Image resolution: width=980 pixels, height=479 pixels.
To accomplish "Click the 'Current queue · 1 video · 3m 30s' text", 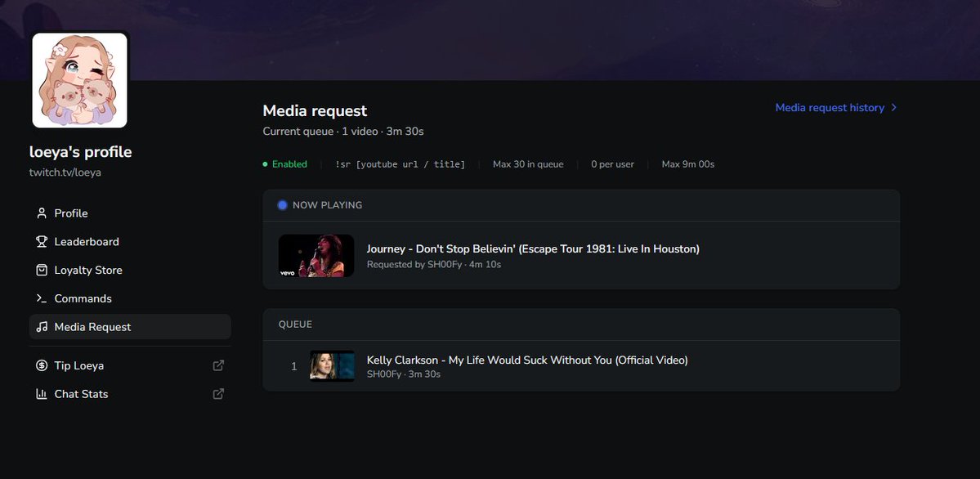I will (x=343, y=132).
